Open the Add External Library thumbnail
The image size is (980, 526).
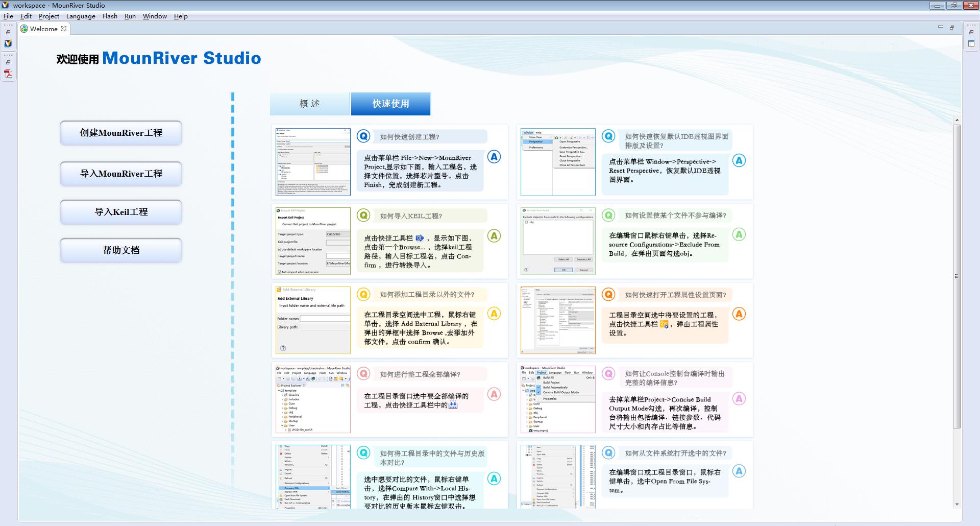(x=313, y=320)
